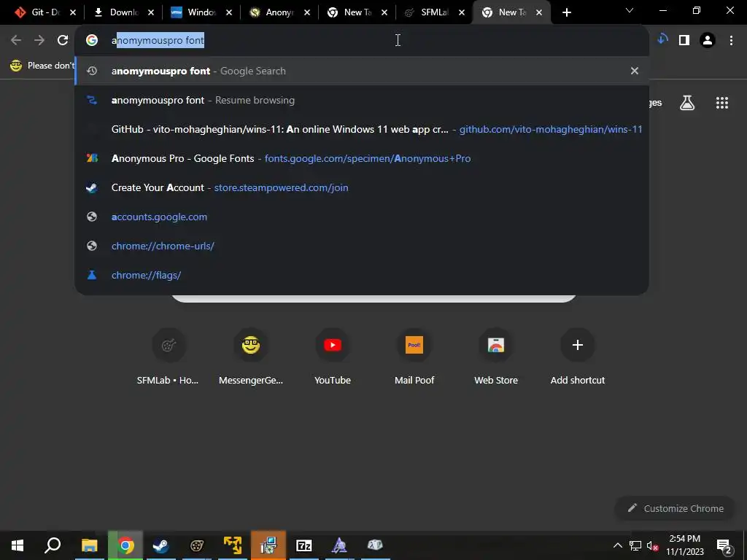
Task: Click the muted volume tray icon
Action: [x=653, y=545]
